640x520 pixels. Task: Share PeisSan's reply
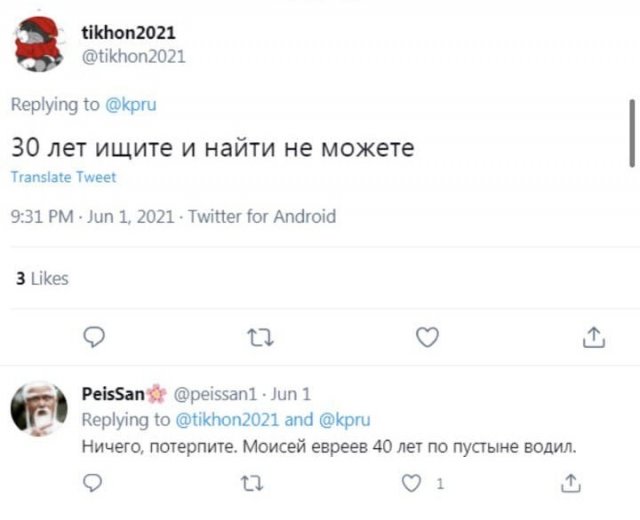click(571, 484)
